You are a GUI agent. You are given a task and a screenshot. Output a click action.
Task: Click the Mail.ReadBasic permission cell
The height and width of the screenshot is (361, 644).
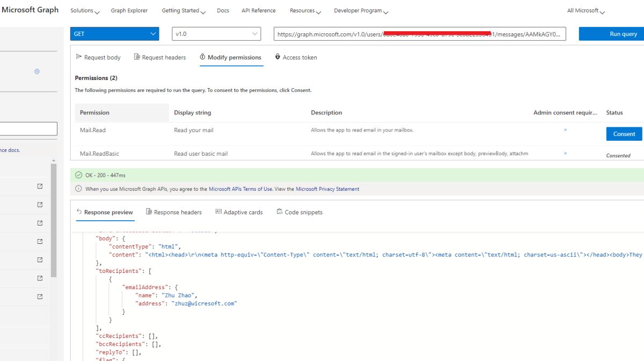point(99,154)
